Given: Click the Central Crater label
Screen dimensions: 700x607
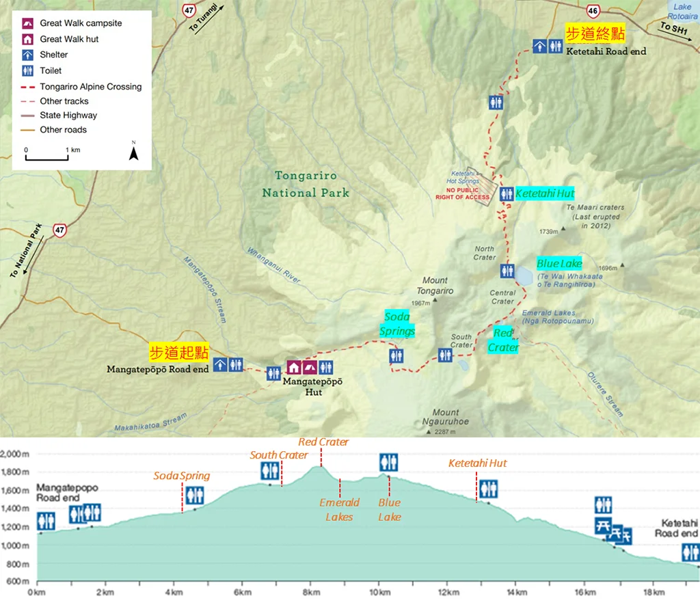Looking at the screenshot, I should pos(502,297).
